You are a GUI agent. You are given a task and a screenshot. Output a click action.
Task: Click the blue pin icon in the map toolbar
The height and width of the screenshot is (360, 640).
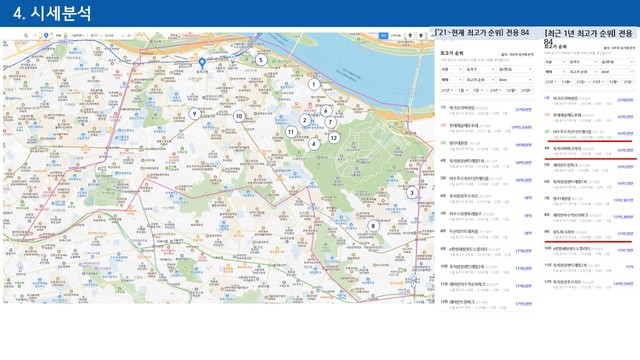pos(46,36)
